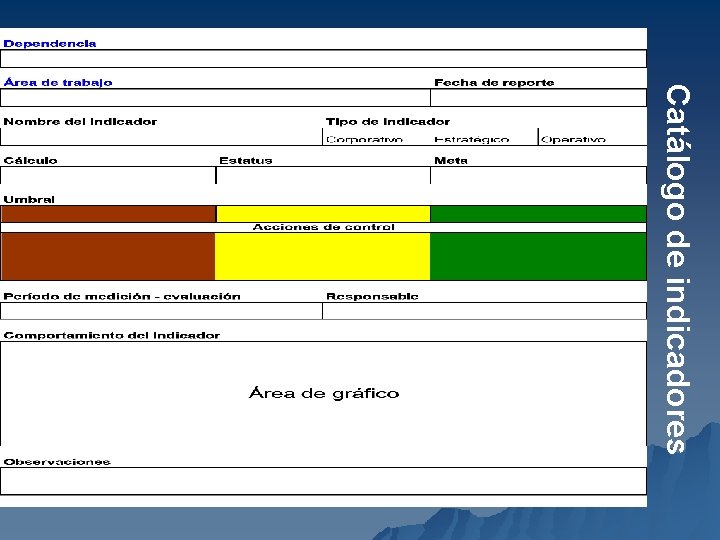720x540 pixels.
Task: Click the Observaciones input box
Action: tap(323, 481)
